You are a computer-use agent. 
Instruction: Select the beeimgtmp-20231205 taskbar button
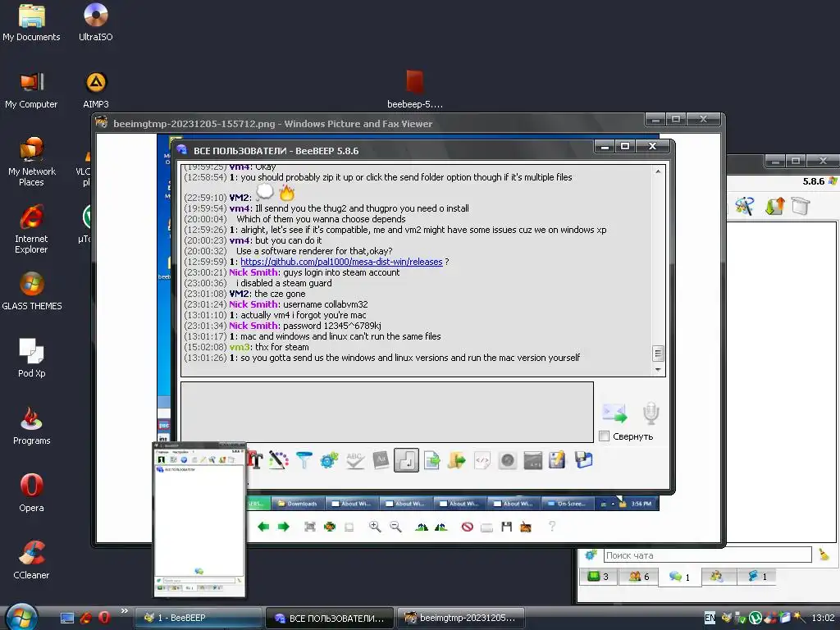pos(461,619)
